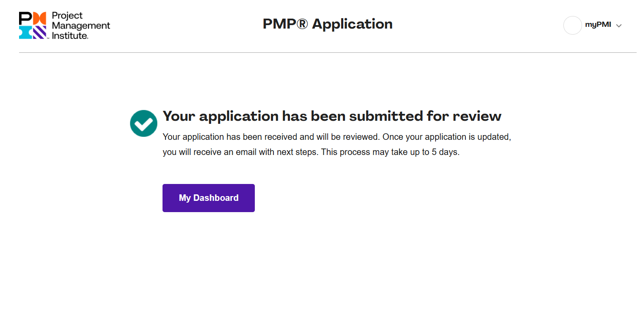This screenshot has width=644, height=316.
Task: Expand the myPMI chevron arrow
Action: 619,26
